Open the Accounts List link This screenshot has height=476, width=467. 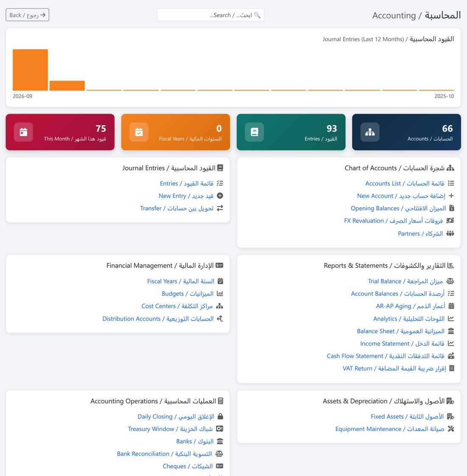pos(405,183)
